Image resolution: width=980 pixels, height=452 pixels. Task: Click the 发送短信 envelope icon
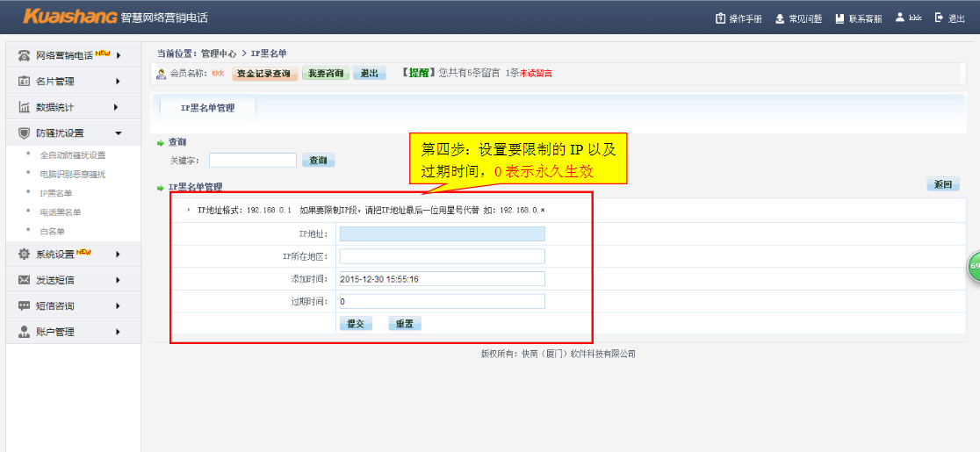coord(25,280)
